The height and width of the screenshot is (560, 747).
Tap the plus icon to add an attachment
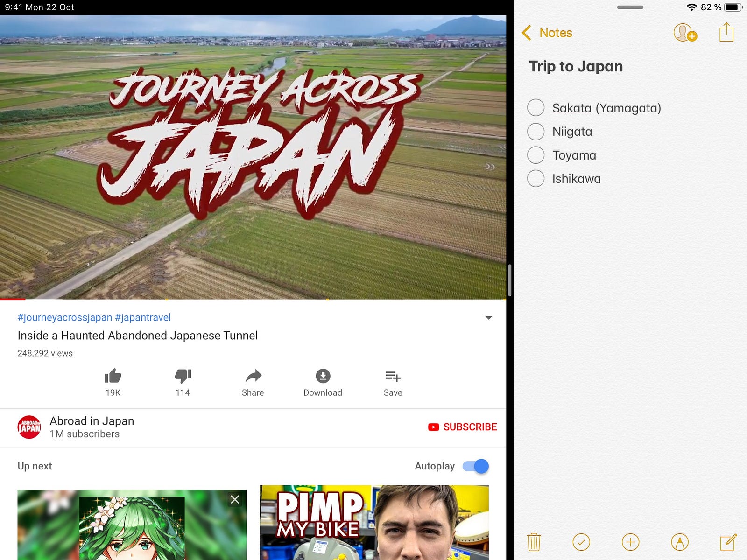[x=630, y=542]
